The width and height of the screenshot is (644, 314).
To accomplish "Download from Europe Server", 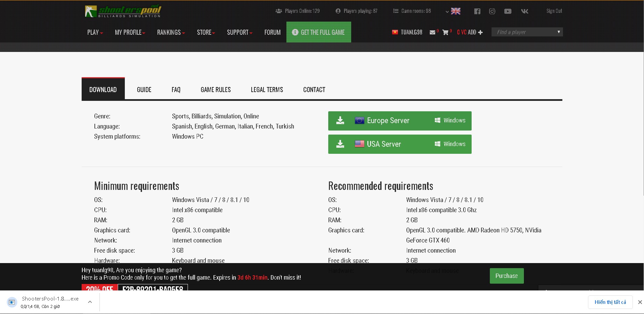I will [400, 121].
